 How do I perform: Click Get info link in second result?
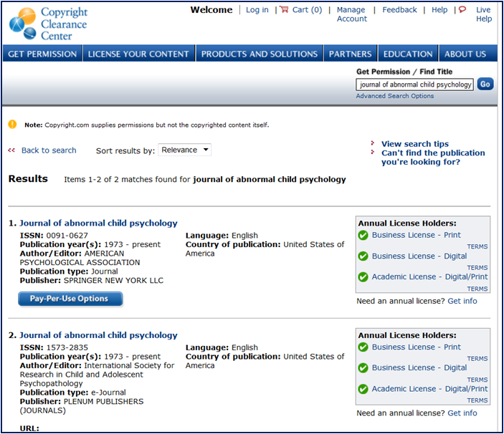462,413
